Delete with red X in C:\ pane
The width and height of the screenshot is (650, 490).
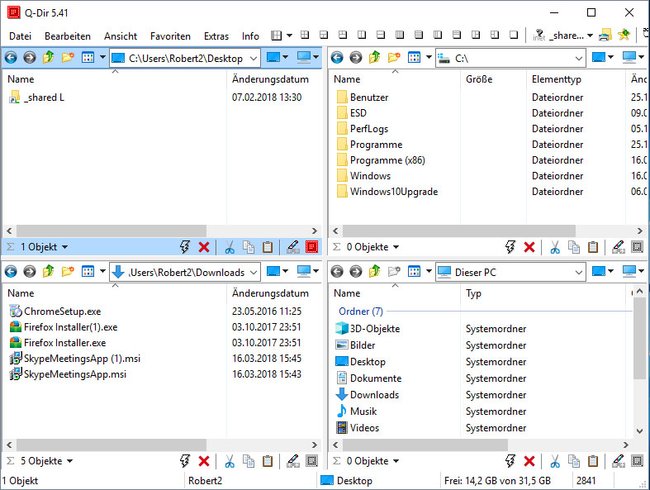click(529, 247)
